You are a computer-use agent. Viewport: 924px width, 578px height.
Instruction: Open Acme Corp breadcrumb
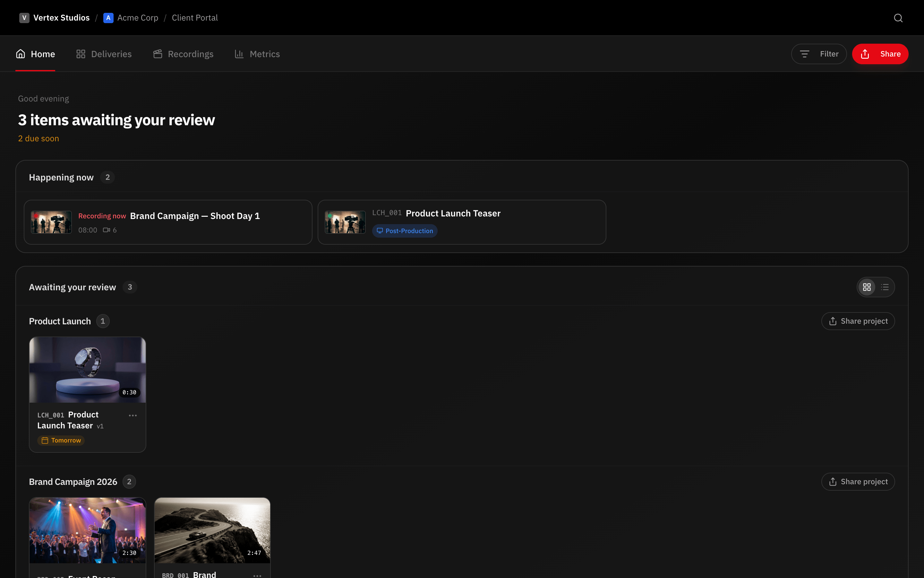(138, 18)
